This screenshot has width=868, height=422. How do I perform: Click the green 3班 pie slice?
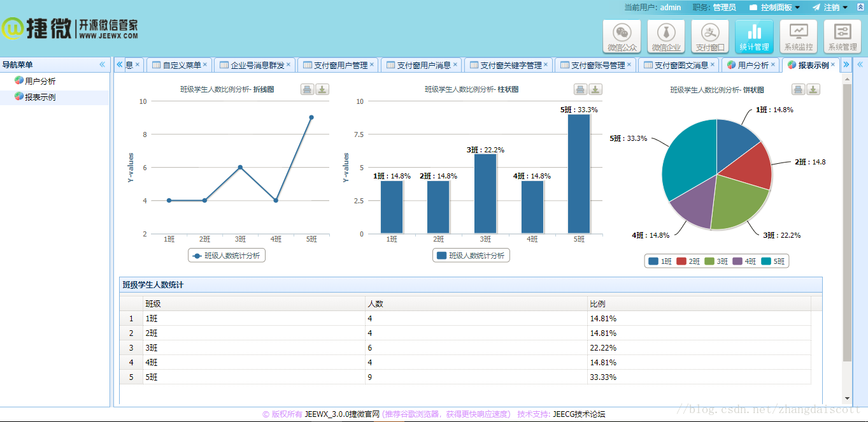[x=739, y=203]
